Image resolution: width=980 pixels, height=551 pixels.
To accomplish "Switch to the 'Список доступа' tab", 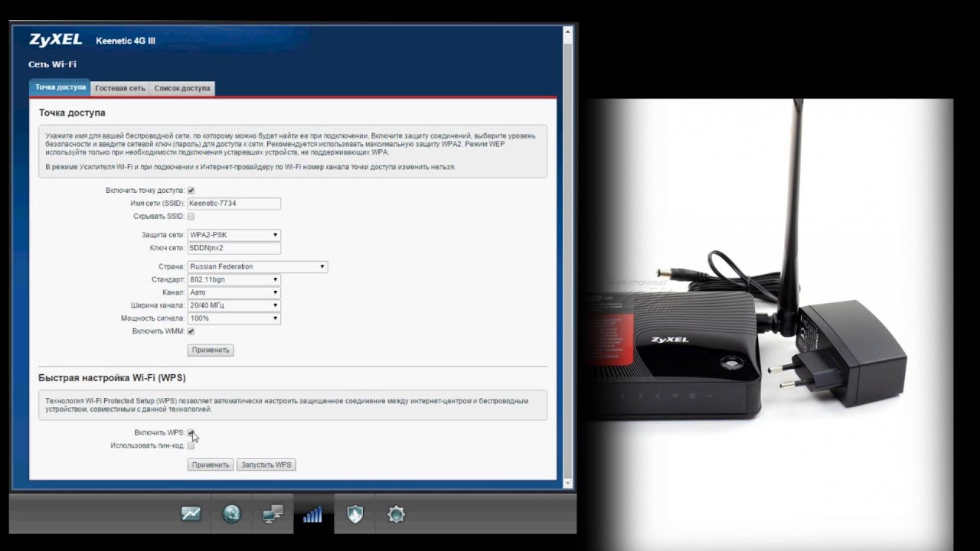I will point(182,88).
